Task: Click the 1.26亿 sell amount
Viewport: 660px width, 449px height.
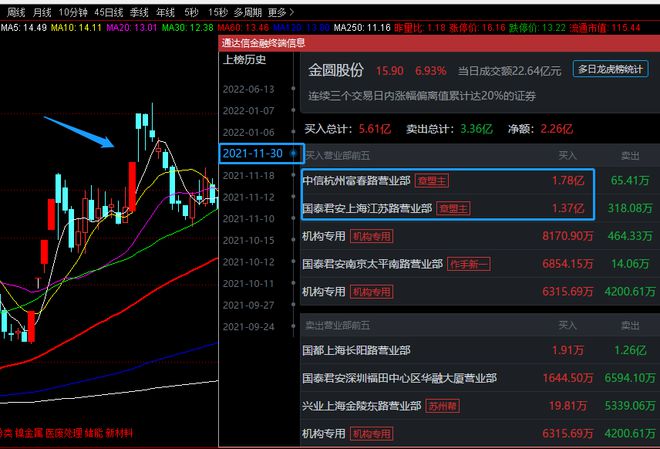Action: (630, 350)
